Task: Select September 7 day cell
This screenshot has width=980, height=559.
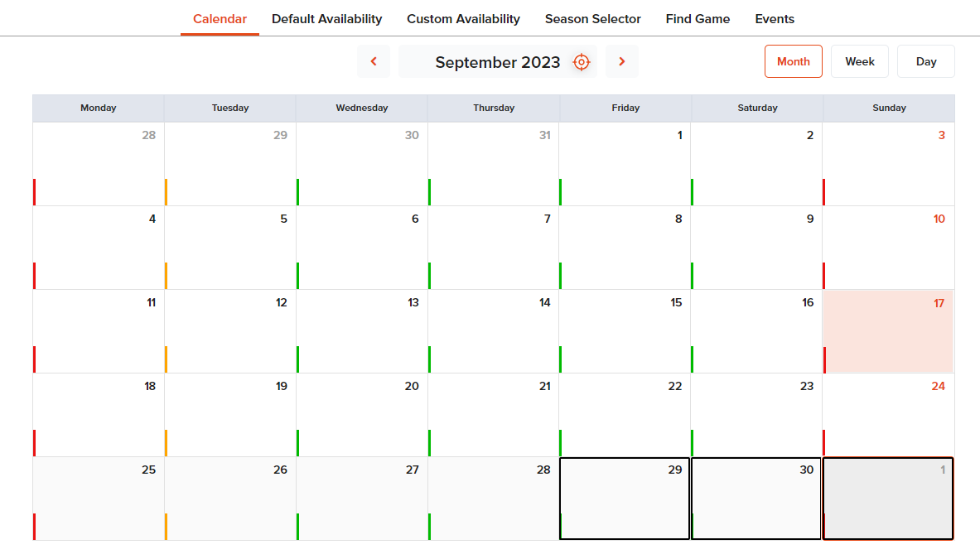Action: (494, 248)
